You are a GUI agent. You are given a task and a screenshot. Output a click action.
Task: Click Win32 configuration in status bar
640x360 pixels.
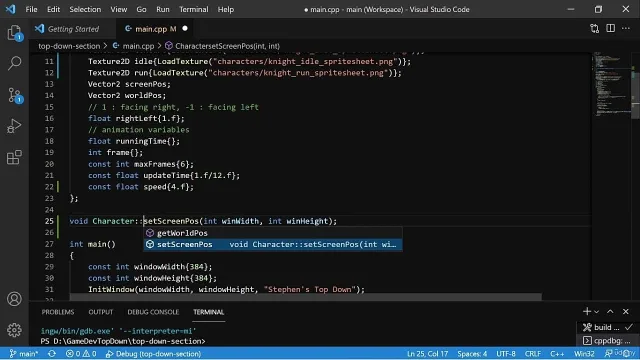tap(584, 353)
